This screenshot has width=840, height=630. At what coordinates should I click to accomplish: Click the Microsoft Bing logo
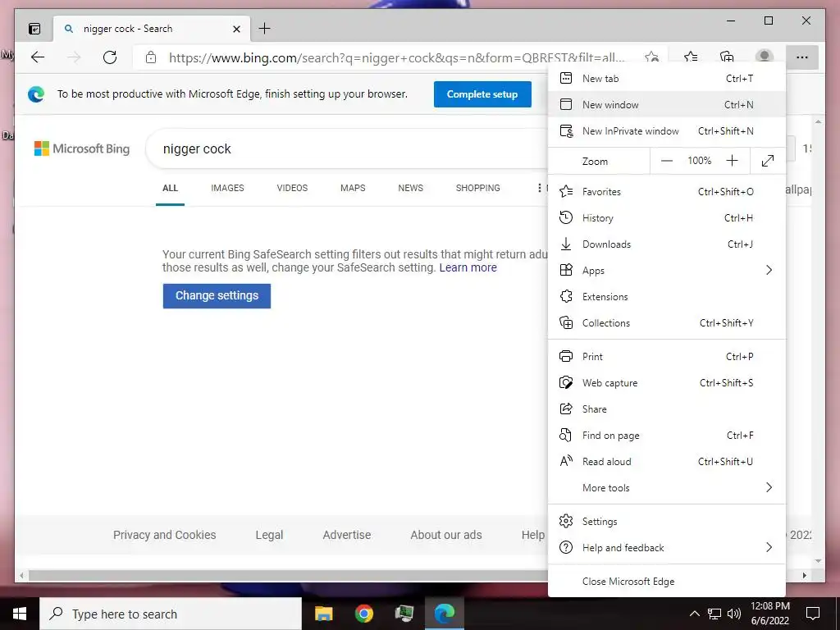pos(82,148)
